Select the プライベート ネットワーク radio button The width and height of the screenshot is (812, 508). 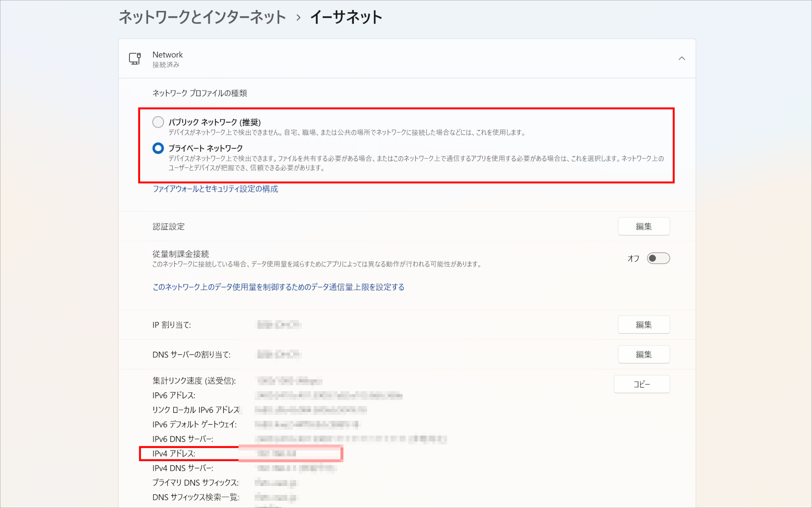coord(158,148)
